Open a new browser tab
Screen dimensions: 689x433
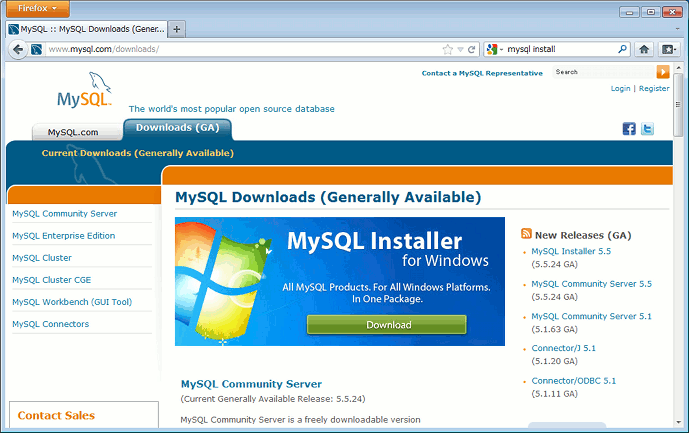point(177,29)
